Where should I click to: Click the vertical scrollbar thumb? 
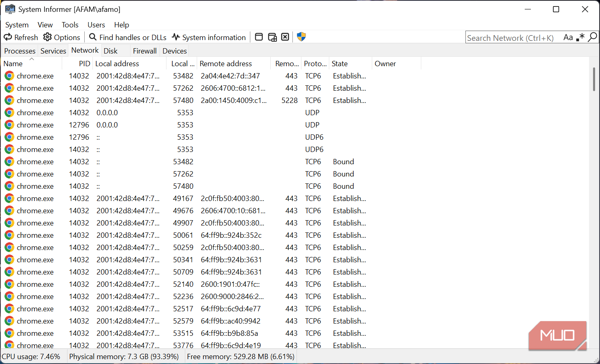594,80
